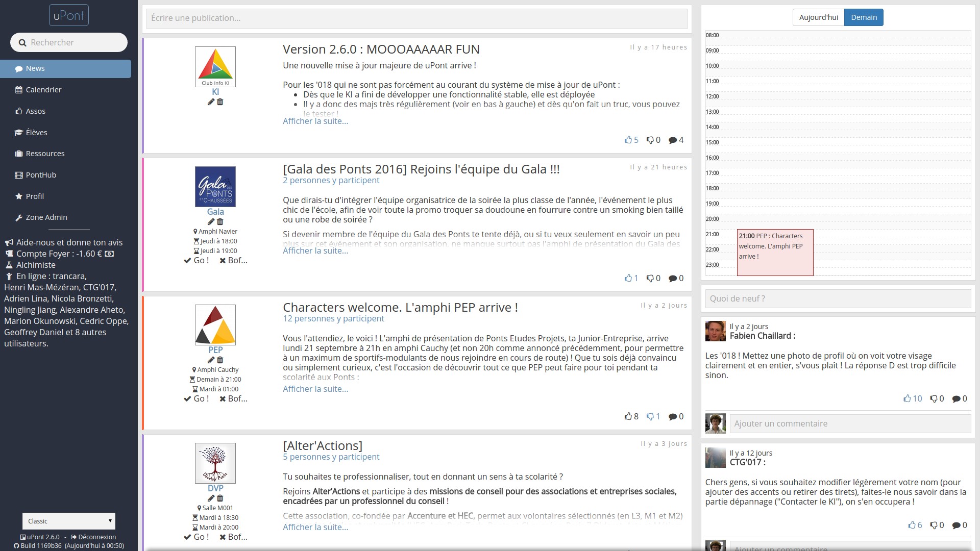
Task: Toggle 'Go !' for Alter'Actions event
Action: (x=197, y=537)
